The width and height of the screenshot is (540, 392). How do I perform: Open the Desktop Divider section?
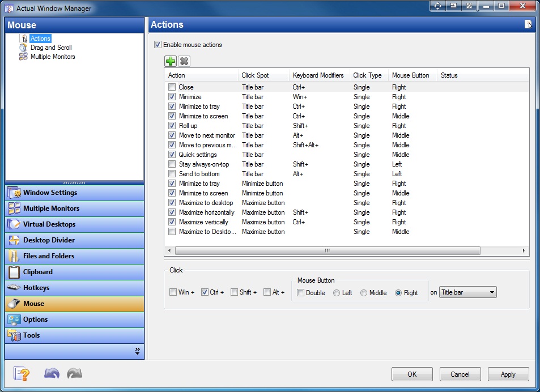pyautogui.click(x=74, y=240)
